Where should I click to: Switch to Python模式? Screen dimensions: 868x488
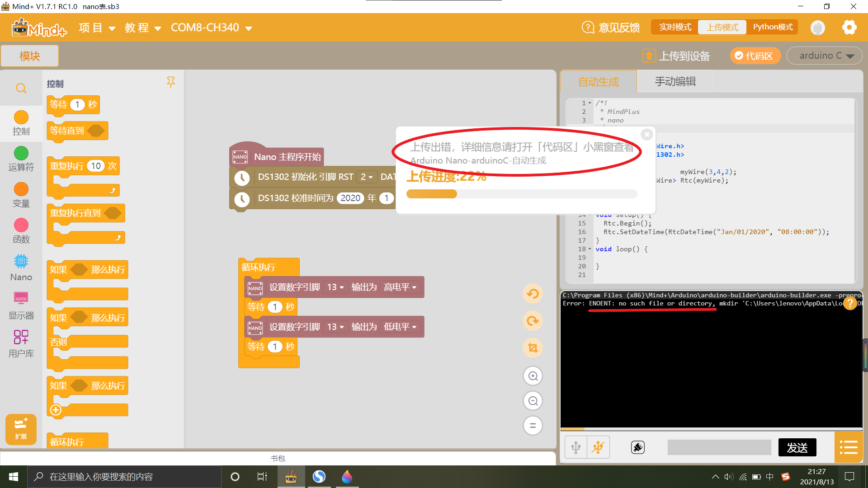[x=773, y=27]
